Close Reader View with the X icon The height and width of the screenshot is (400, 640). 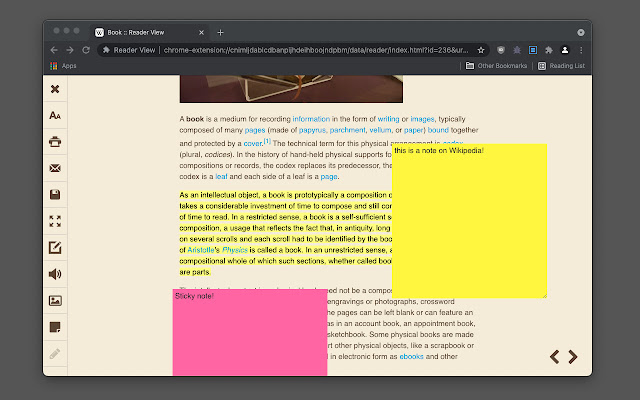(x=55, y=89)
